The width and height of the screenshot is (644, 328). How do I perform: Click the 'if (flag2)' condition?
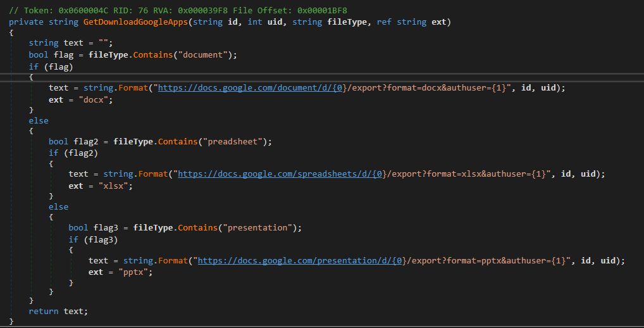73,153
